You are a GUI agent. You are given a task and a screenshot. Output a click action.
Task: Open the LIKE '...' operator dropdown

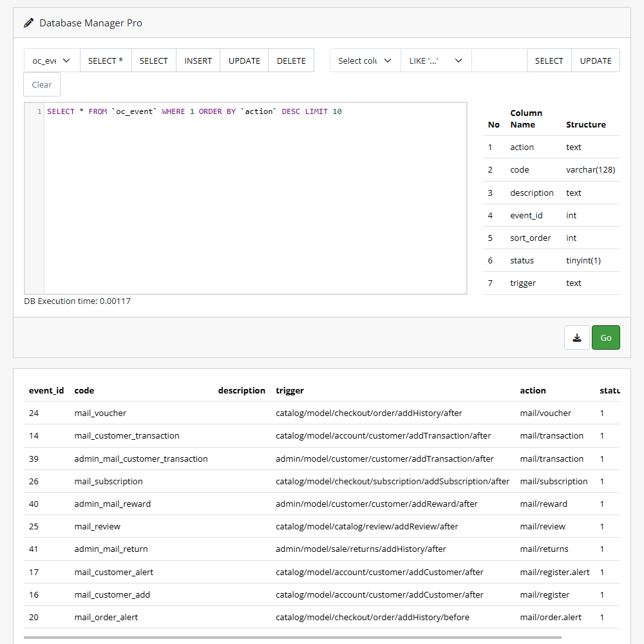435,61
